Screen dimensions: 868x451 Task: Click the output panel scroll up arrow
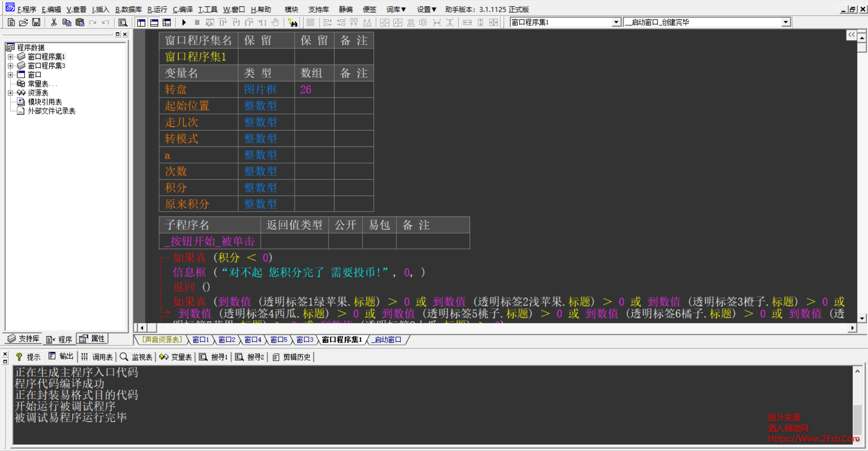coord(857,371)
